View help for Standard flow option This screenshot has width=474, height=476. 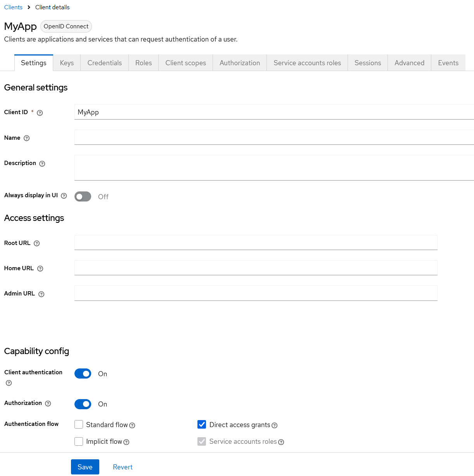pyautogui.click(x=132, y=425)
